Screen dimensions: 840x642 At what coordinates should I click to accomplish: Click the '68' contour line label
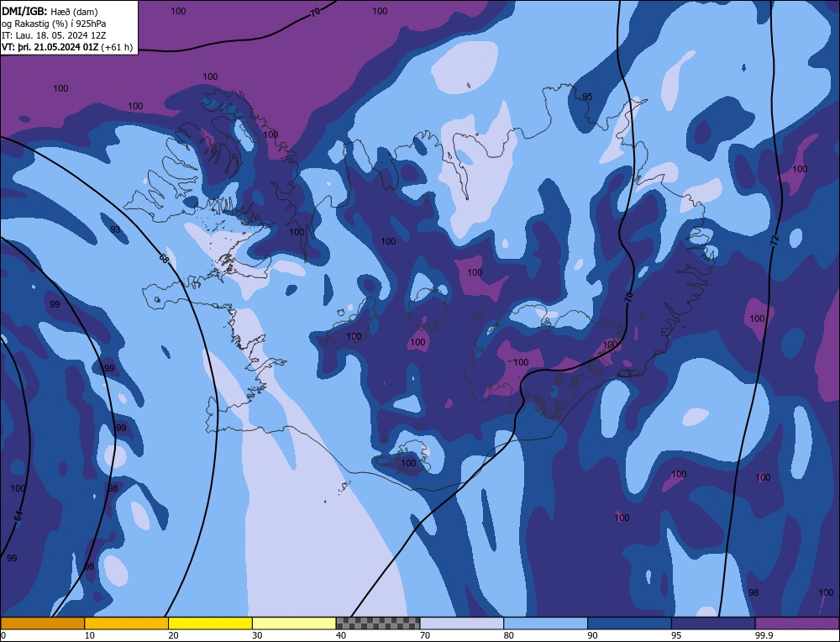165,258
